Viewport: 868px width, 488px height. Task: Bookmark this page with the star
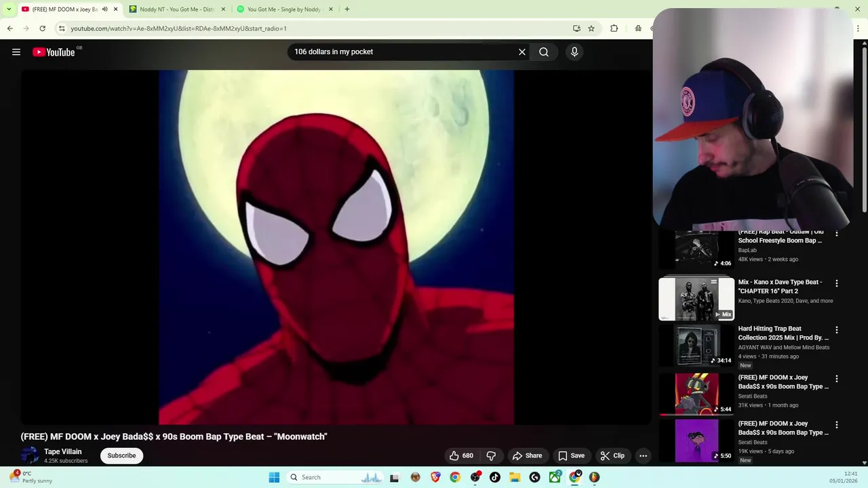point(591,28)
